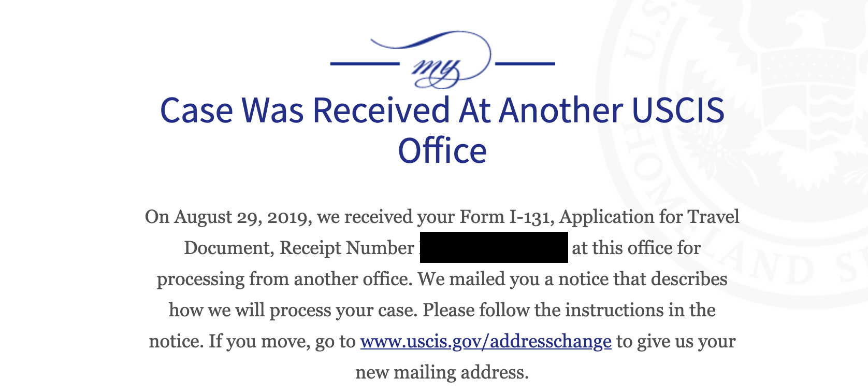Click the 'new mailing address.' text

[442, 372]
